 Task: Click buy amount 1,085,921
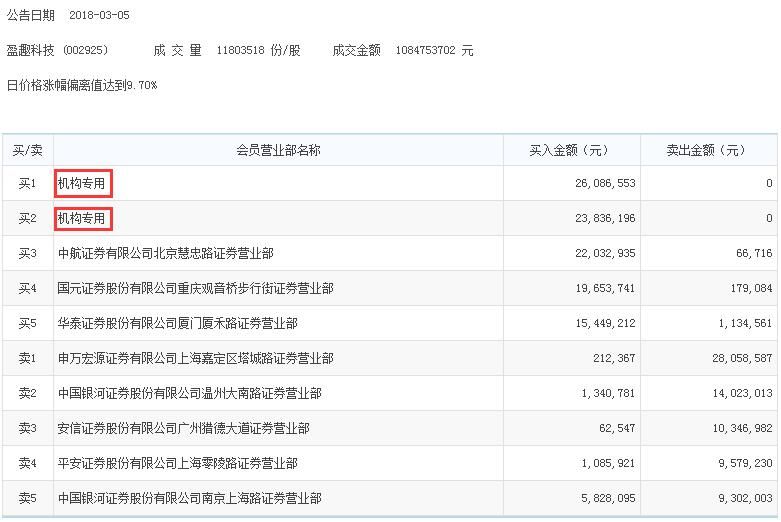pos(608,464)
